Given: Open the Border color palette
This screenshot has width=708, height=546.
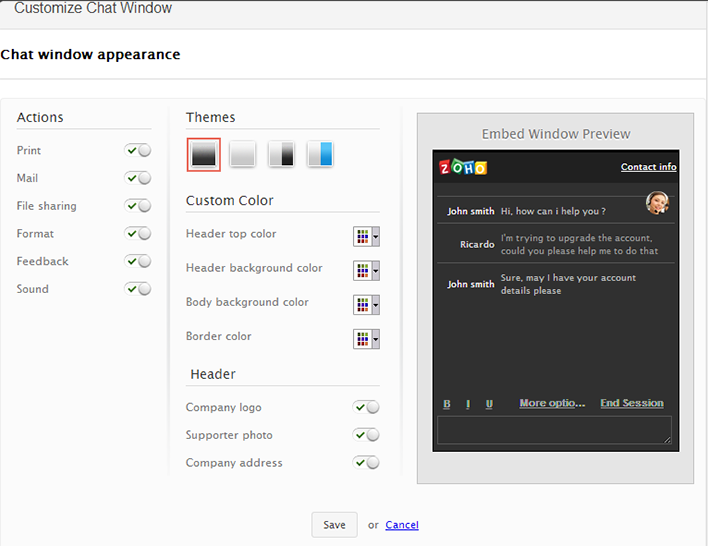Looking at the screenshot, I should pos(363,339).
